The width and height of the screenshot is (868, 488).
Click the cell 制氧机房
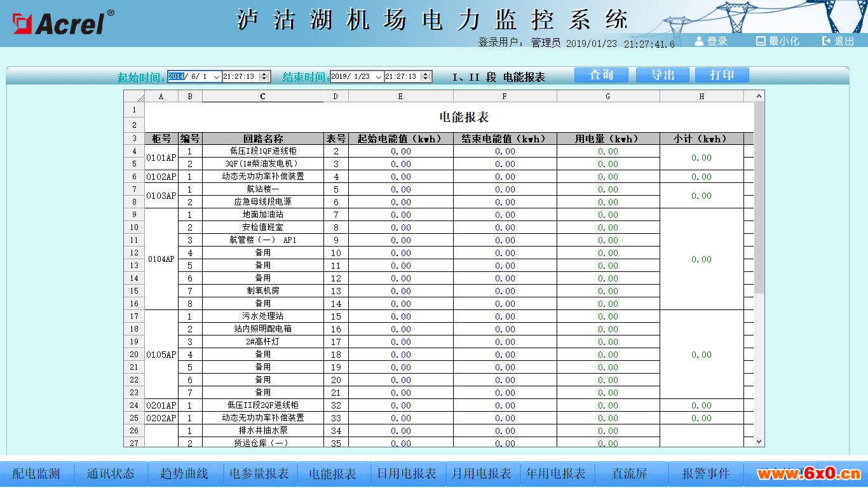tap(263, 291)
